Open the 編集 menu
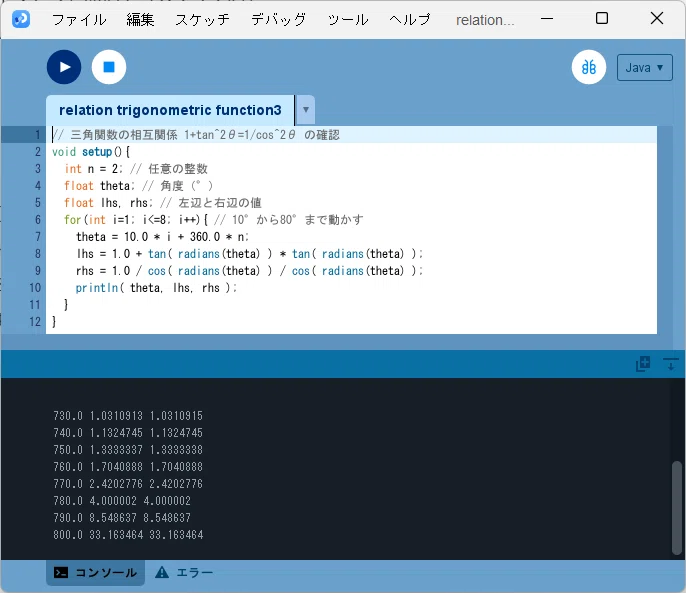The image size is (686, 593). [140, 20]
